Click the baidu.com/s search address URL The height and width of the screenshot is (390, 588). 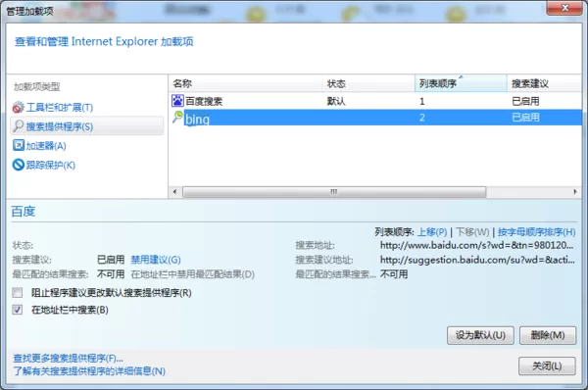pyautogui.click(x=476, y=245)
